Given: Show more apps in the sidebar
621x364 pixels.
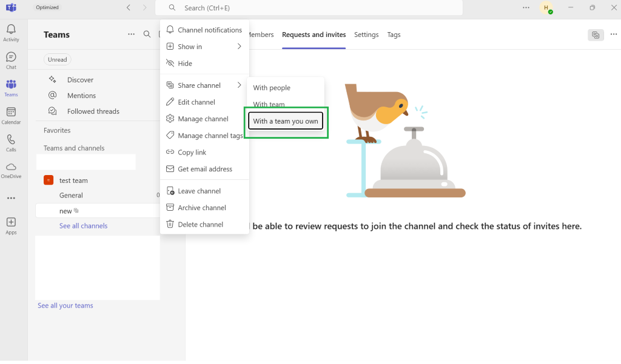Looking at the screenshot, I should [x=11, y=198].
